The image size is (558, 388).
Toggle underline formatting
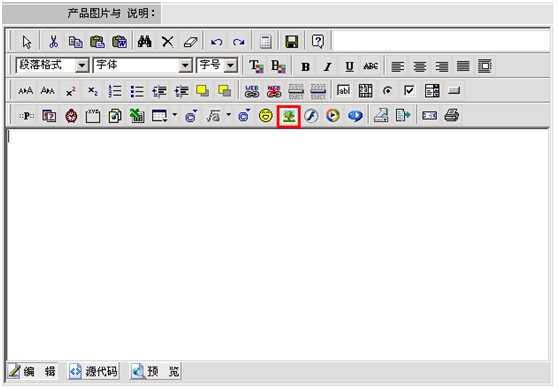tap(349, 67)
